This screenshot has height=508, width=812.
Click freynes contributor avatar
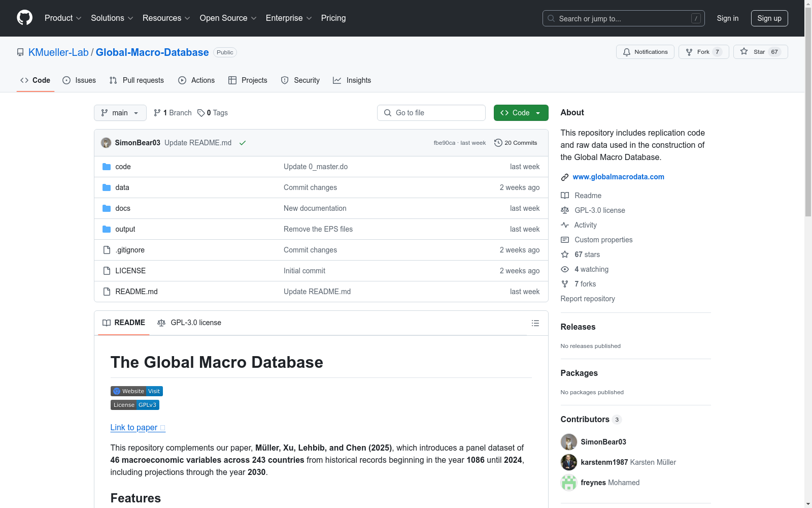[569, 483]
